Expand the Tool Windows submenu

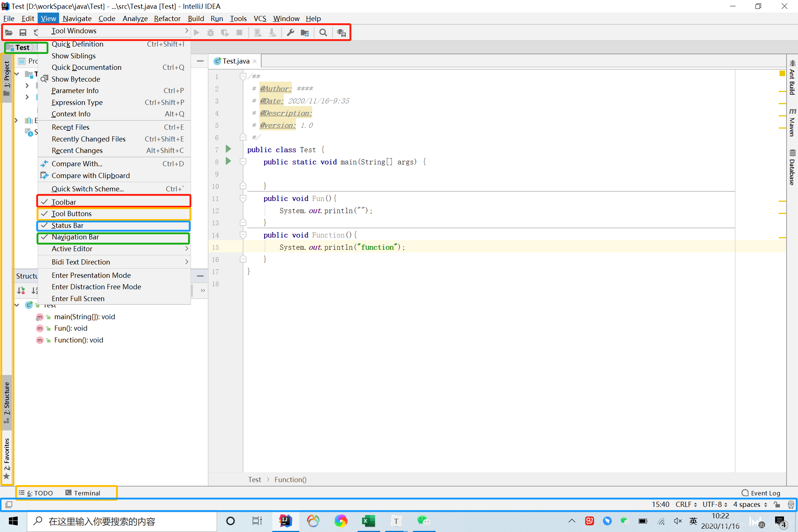click(115, 31)
